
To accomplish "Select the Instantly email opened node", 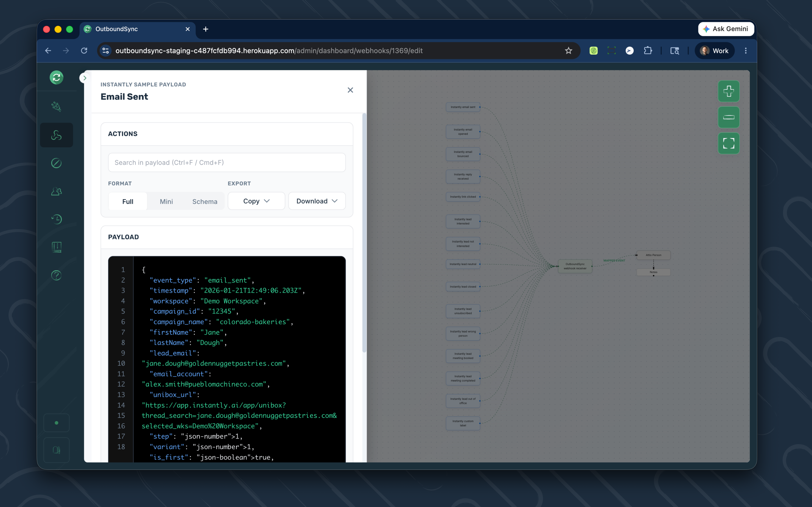I will click(463, 132).
